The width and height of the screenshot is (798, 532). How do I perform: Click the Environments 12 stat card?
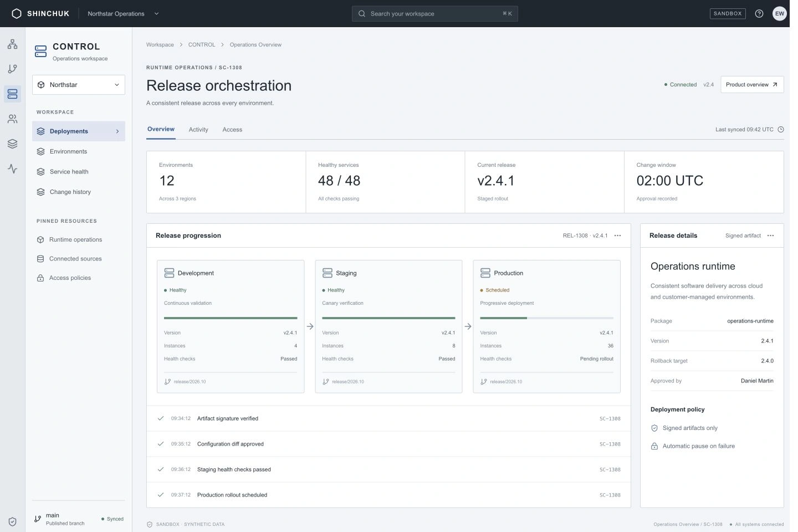click(226, 182)
